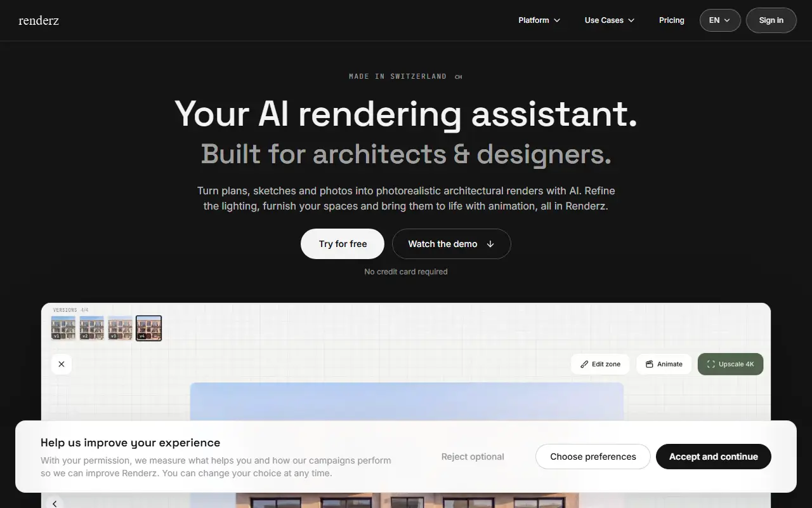Click the 'No credit card required' text
812x508 pixels.
coord(406,272)
